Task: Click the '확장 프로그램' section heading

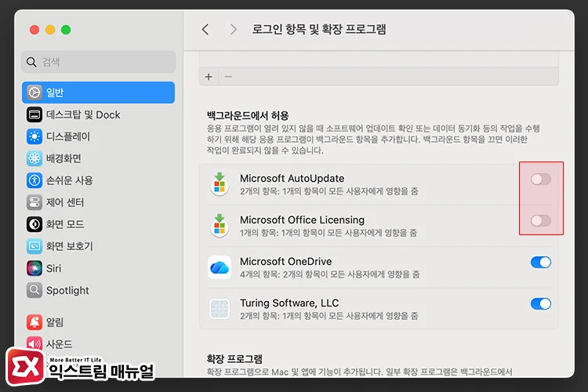Action: [234, 359]
